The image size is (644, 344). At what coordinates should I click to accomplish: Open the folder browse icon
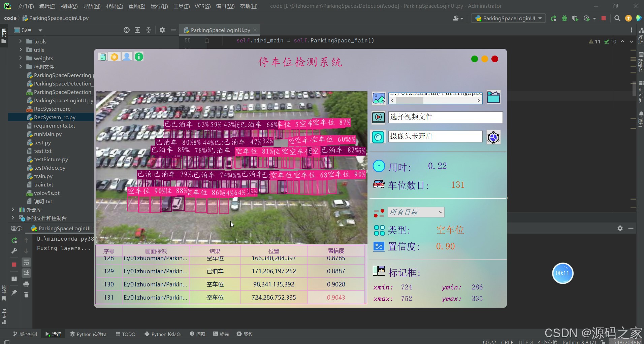493,97
